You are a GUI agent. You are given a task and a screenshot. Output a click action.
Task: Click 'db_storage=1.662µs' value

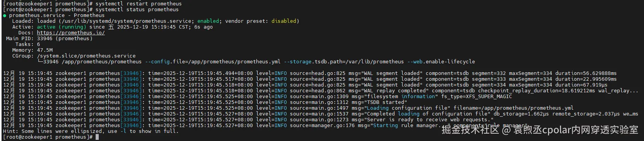521,114
